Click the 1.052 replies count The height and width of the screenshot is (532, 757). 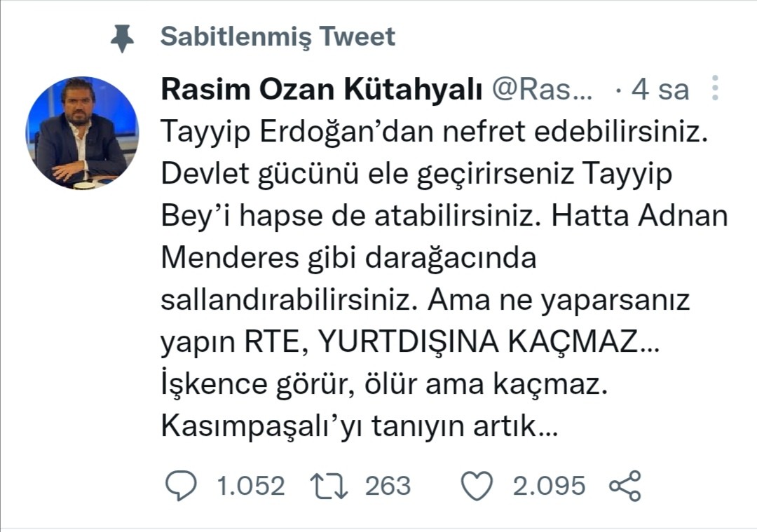(x=251, y=485)
